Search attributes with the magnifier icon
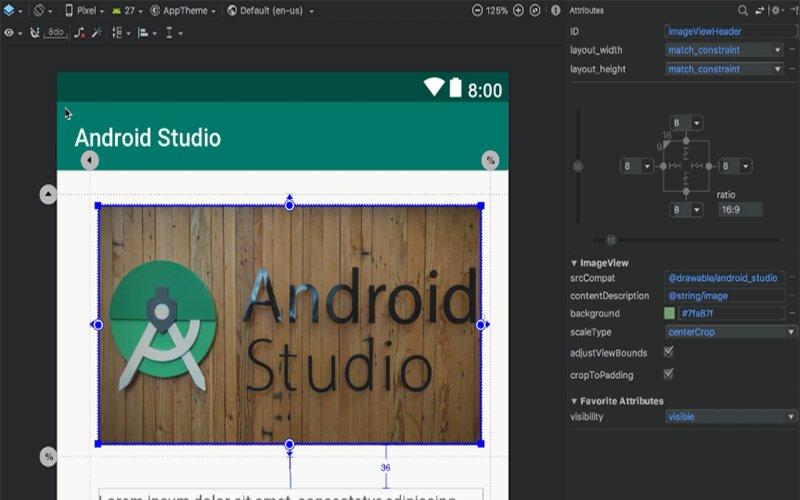 [743, 10]
